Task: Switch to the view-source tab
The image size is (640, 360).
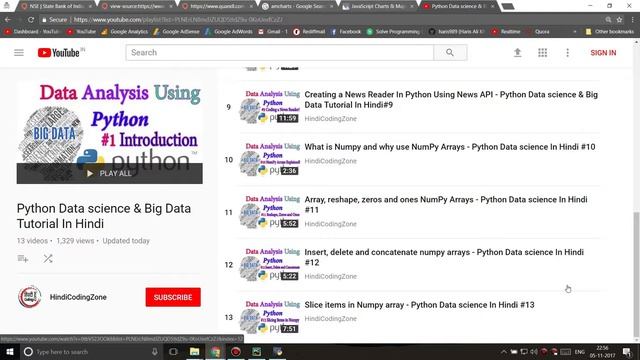Action: pos(137,6)
